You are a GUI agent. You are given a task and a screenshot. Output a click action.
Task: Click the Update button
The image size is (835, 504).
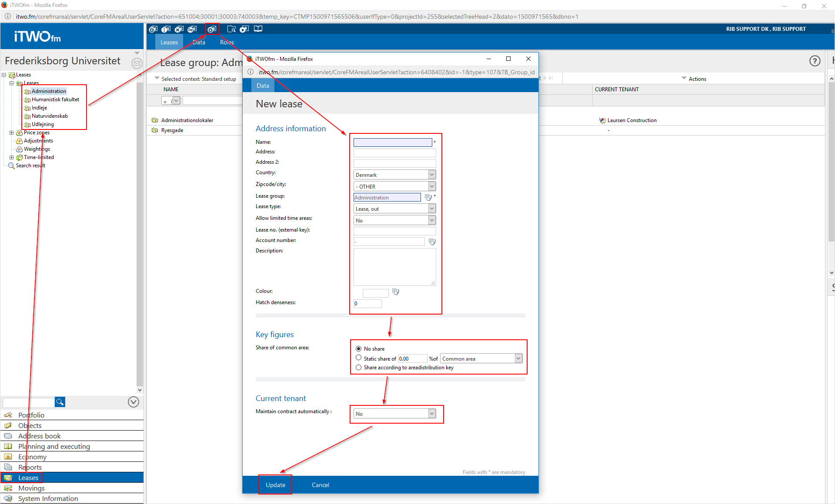coord(275,485)
